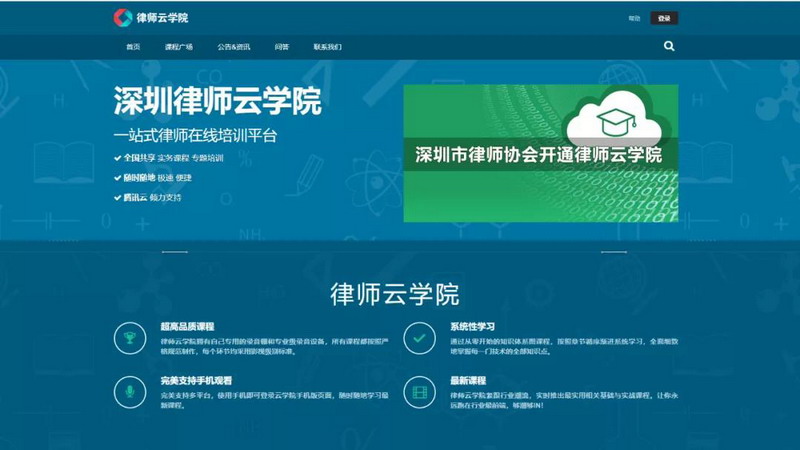Open the search magnifier icon
800x450 pixels.
click(x=669, y=46)
